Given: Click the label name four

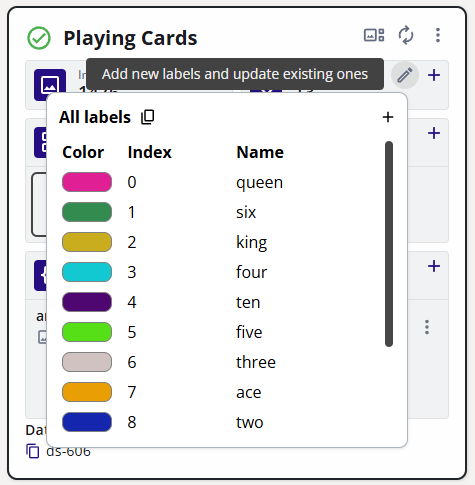Looking at the screenshot, I should pyautogui.click(x=252, y=272).
